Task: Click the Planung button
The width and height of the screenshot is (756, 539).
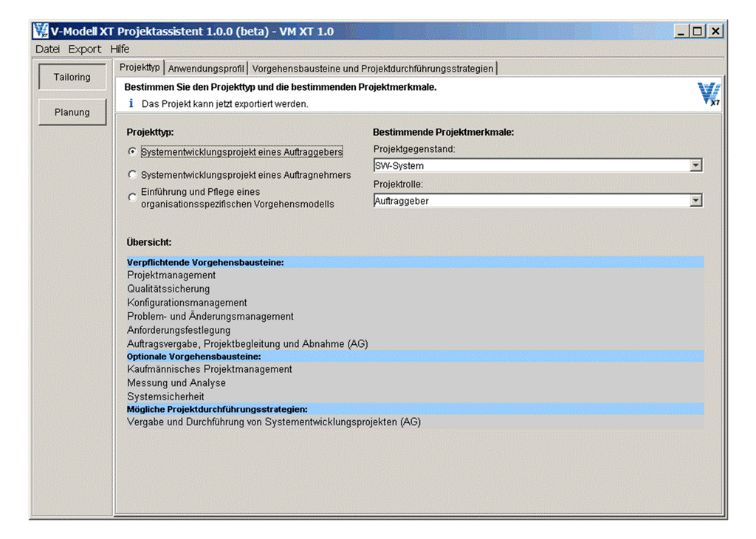Action: 72,112
